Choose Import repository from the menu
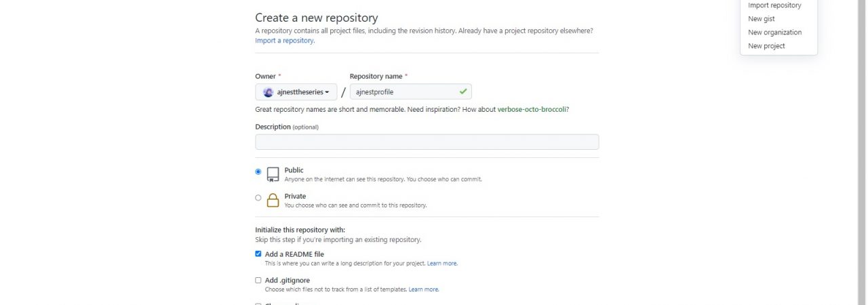Screen dimensions: 868x305 (774, 5)
